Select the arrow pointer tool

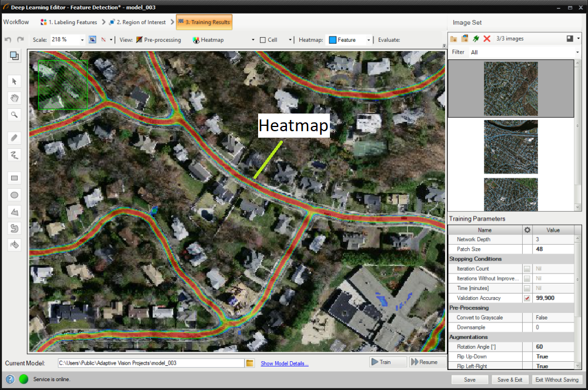[x=15, y=81]
